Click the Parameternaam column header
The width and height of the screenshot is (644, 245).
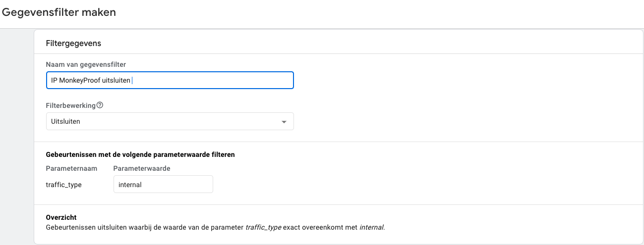pos(71,168)
